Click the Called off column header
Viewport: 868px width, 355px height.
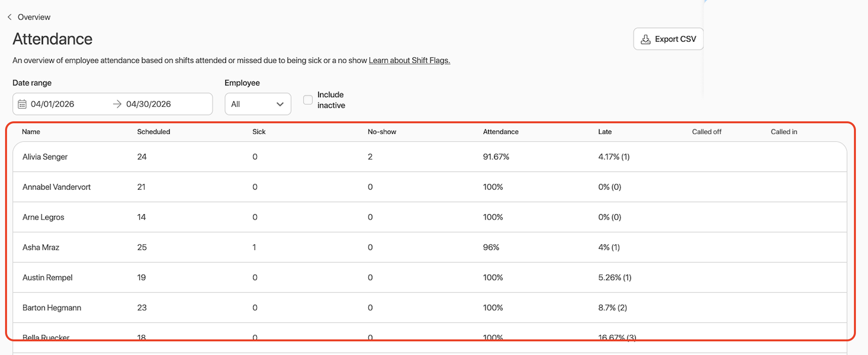pyautogui.click(x=706, y=132)
